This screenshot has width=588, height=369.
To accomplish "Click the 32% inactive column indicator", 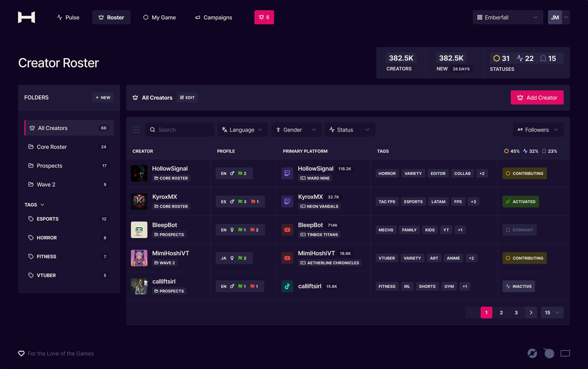I will (531, 151).
